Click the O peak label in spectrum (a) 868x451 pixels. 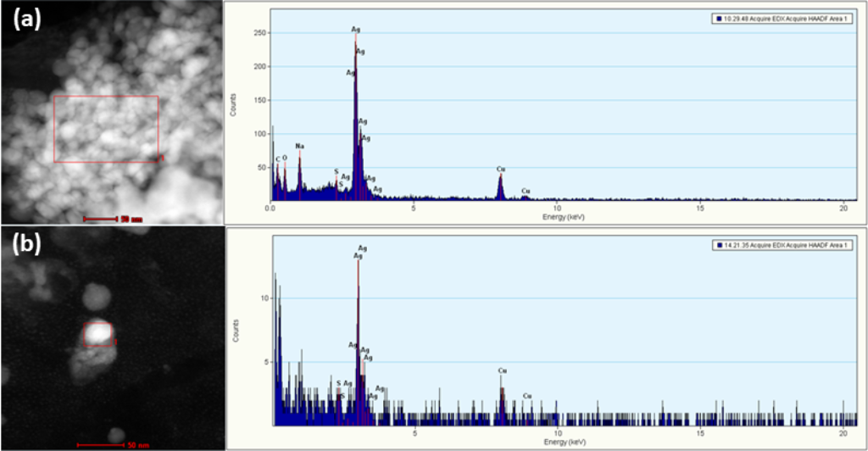click(x=285, y=158)
